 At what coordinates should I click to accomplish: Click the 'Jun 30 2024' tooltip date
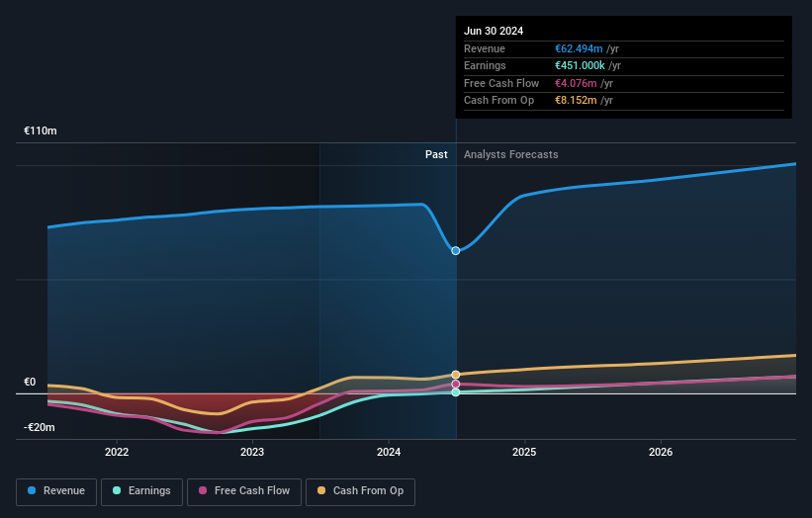[494, 31]
